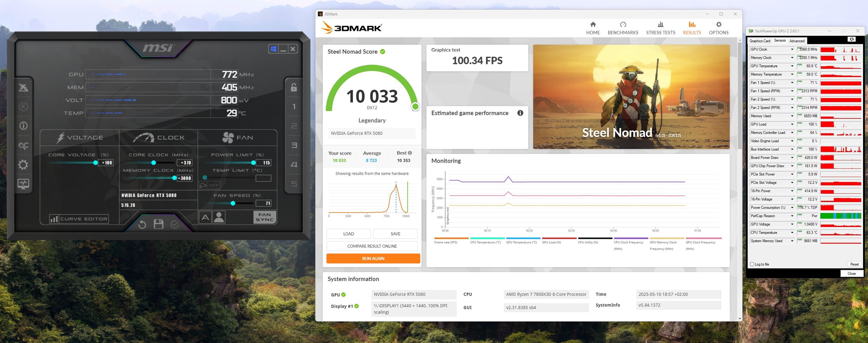Select Afterburner profile slot 5
This screenshot has width=868, height=343.
(294, 184)
